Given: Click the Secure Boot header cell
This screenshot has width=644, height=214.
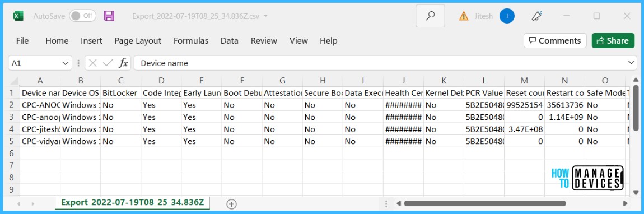Looking at the screenshot, I should (x=323, y=93).
